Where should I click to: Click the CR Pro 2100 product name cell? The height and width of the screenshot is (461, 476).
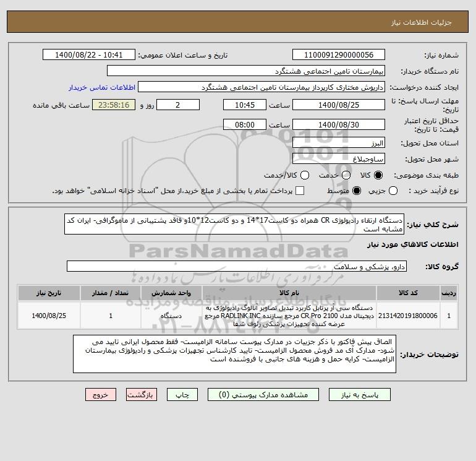click(289, 316)
